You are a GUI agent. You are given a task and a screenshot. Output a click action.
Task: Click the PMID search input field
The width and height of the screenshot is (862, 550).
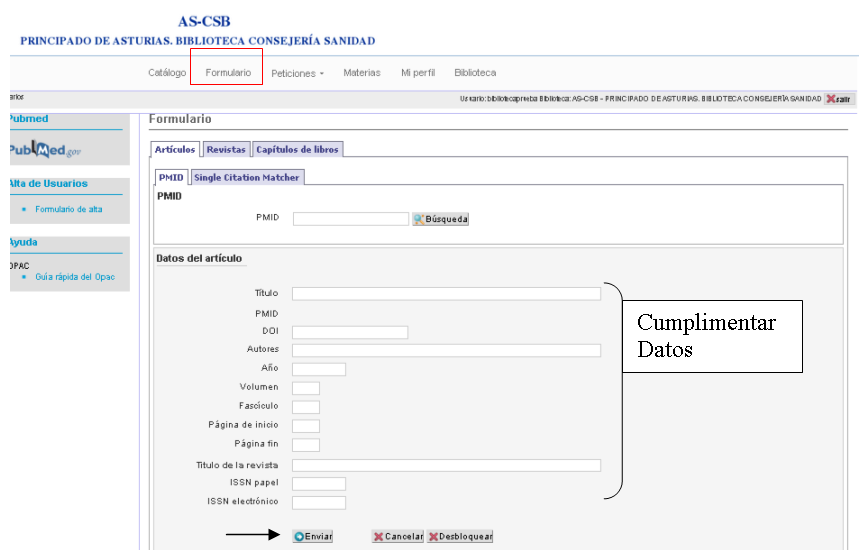(x=351, y=218)
